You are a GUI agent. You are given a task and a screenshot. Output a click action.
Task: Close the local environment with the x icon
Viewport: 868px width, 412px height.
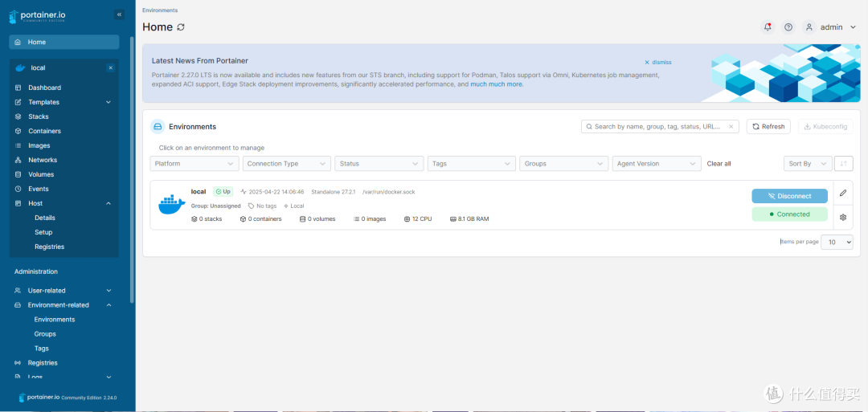click(111, 67)
